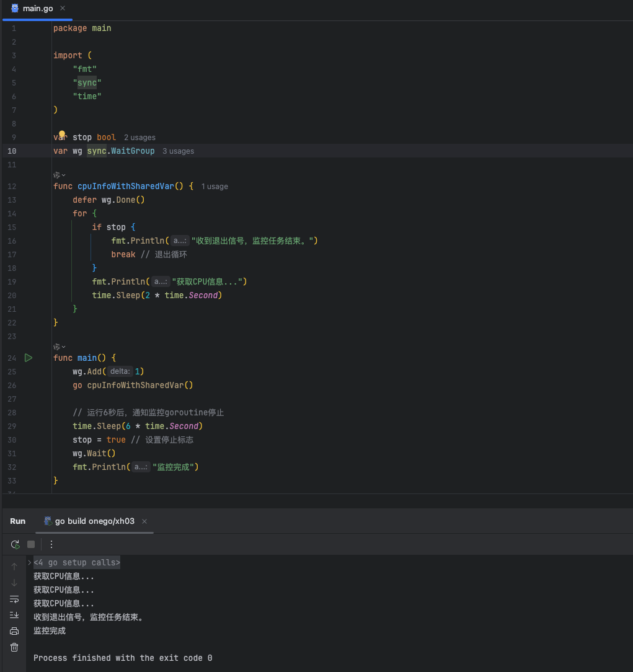The image size is (633, 672).
Task: Click 'defer wg.Done()' on line 13
Action: (109, 200)
